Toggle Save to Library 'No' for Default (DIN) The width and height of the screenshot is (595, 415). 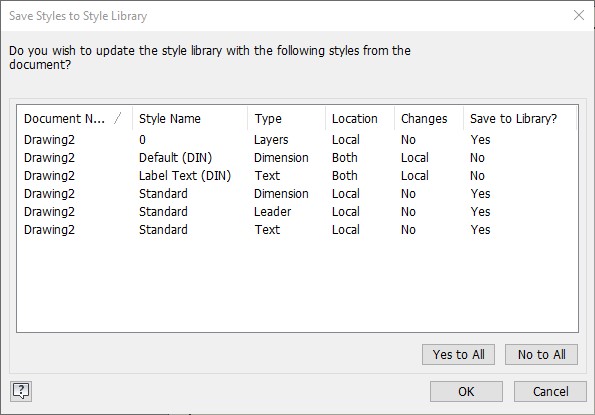coord(477,157)
